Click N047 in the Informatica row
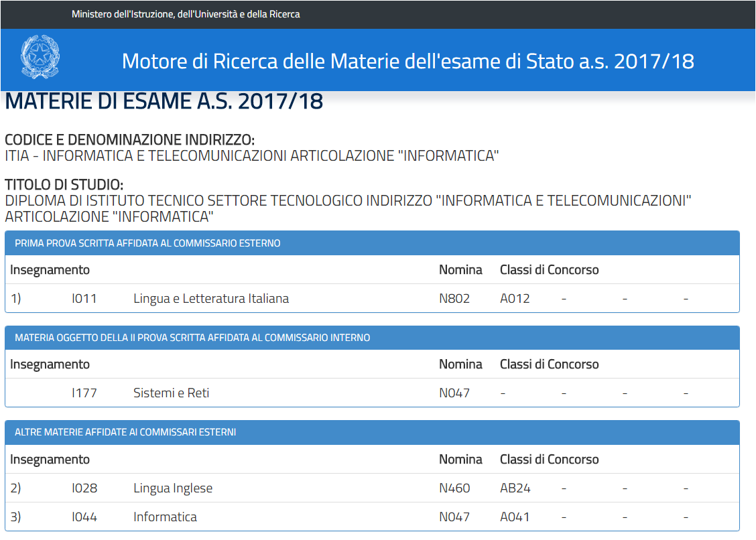 point(454,517)
